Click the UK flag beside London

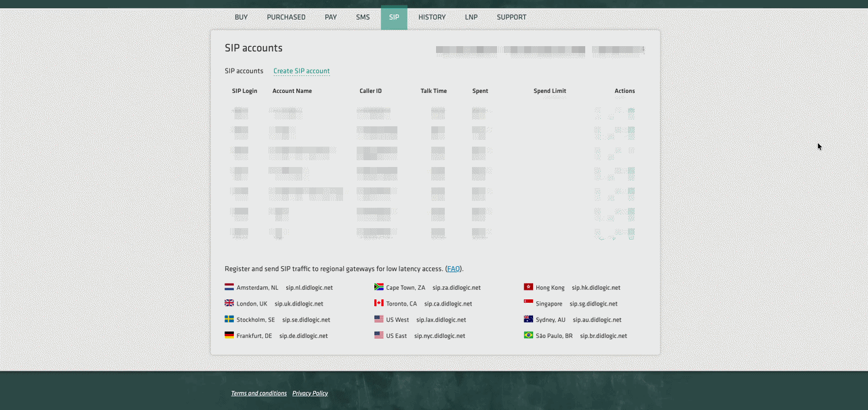[x=229, y=303]
